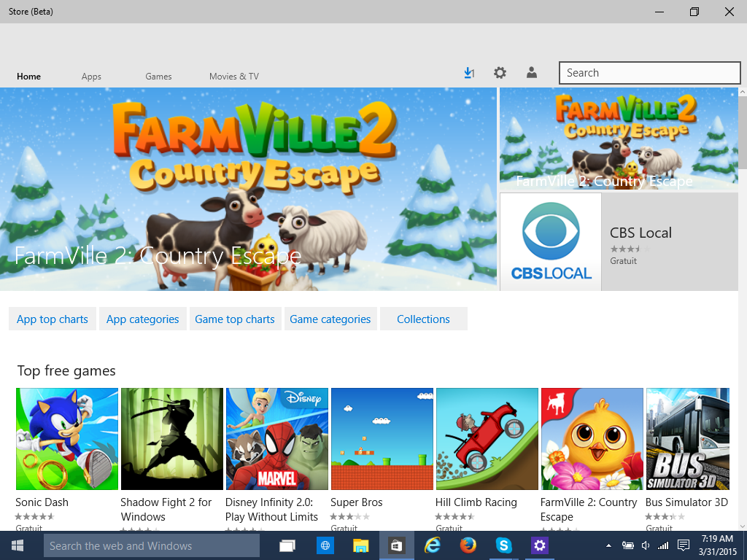Launch Internet Explorer from the taskbar
The height and width of the screenshot is (560, 747).
[433, 545]
